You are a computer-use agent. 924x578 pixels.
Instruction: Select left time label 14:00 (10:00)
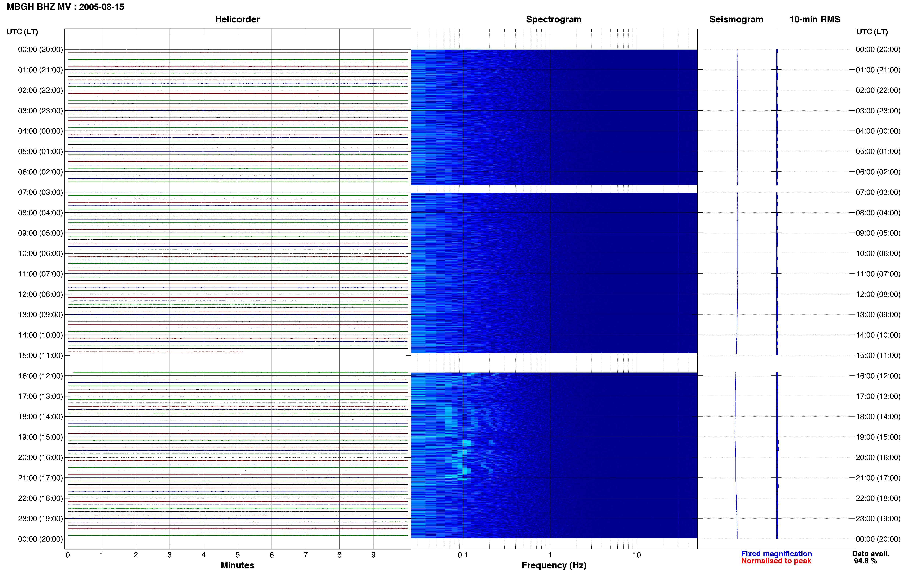tap(40, 335)
